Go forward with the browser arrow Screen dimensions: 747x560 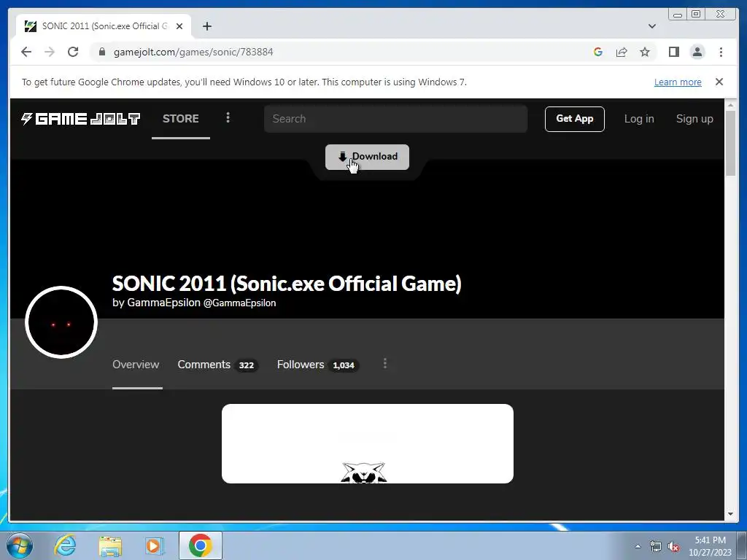(x=50, y=52)
